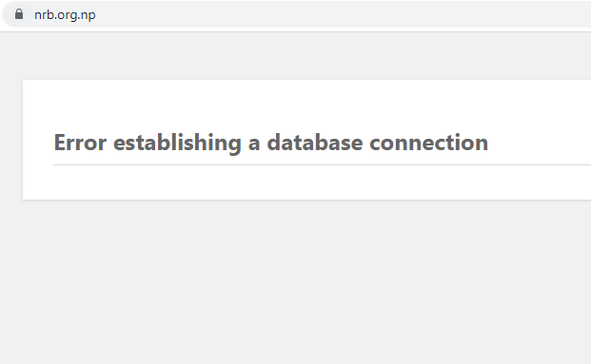Click the letter "a" between establishing and database
Image resolution: width=591 pixels, height=364 pixels.
tap(254, 144)
